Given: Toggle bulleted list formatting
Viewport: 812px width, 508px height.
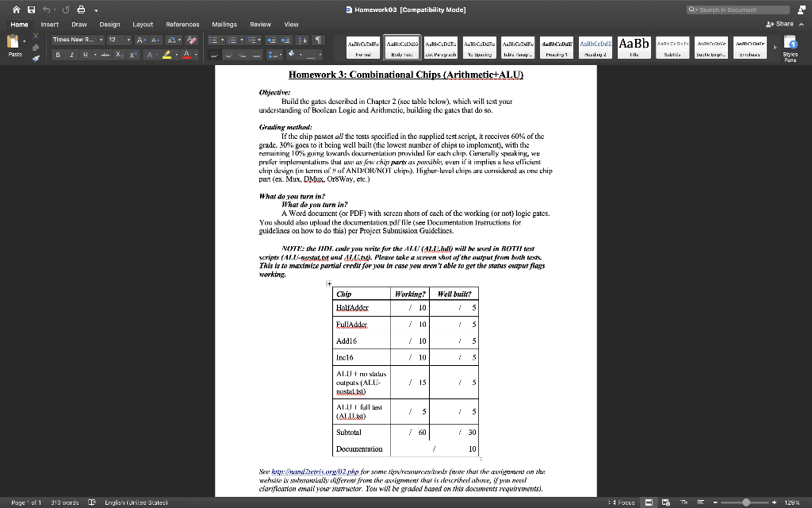Looking at the screenshot, I should pos(214,40).
